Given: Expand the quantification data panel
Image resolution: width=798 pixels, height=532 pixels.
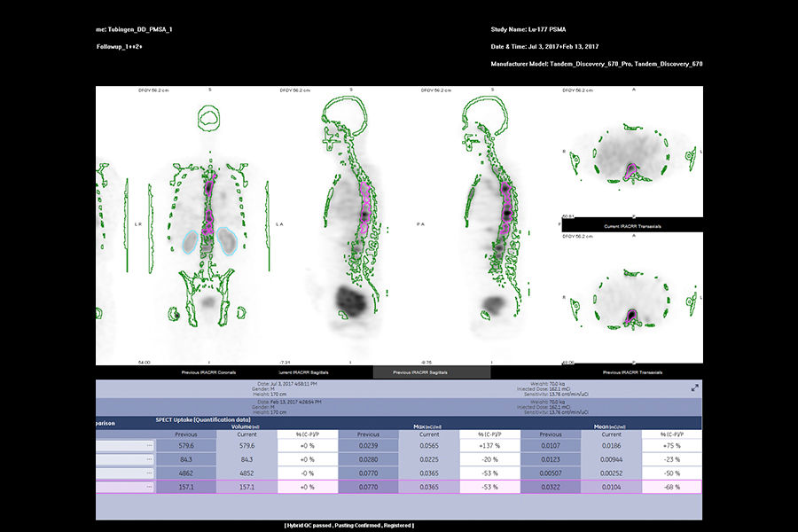Looking at the screenshot, I should (694, 387).
